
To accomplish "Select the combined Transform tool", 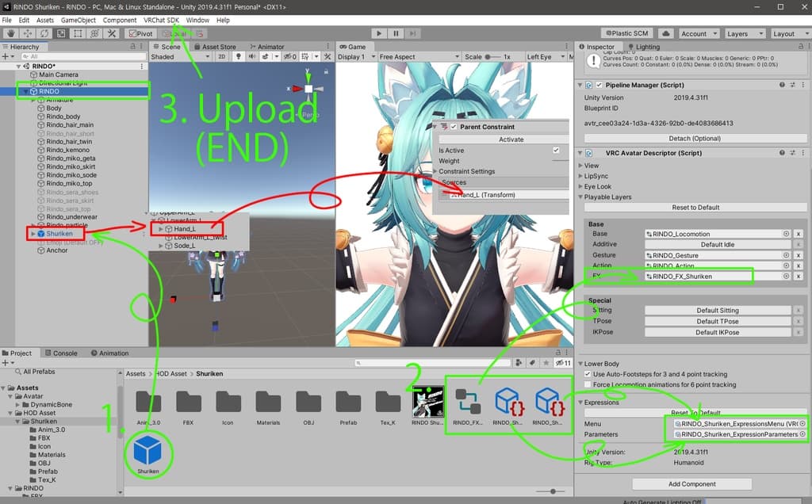I will (95, 33).
